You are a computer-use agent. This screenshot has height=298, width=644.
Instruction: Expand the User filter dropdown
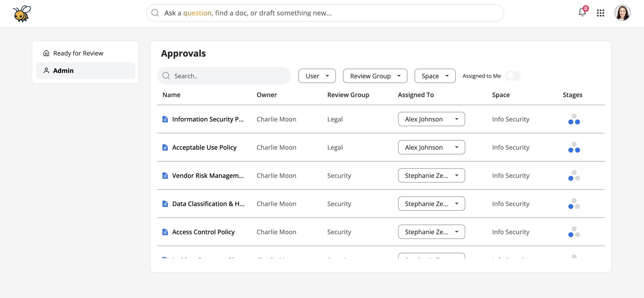tap(317, 76)
